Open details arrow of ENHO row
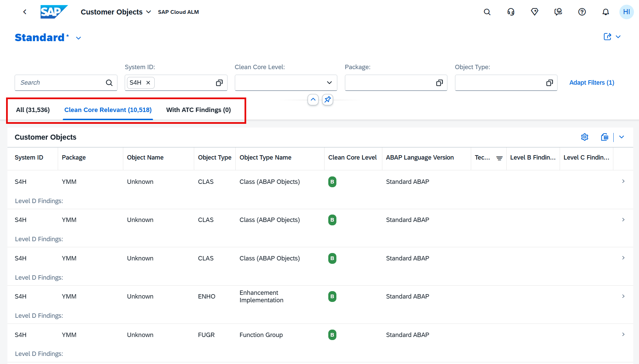Screen dimensions: 639x364 [623, 296]
